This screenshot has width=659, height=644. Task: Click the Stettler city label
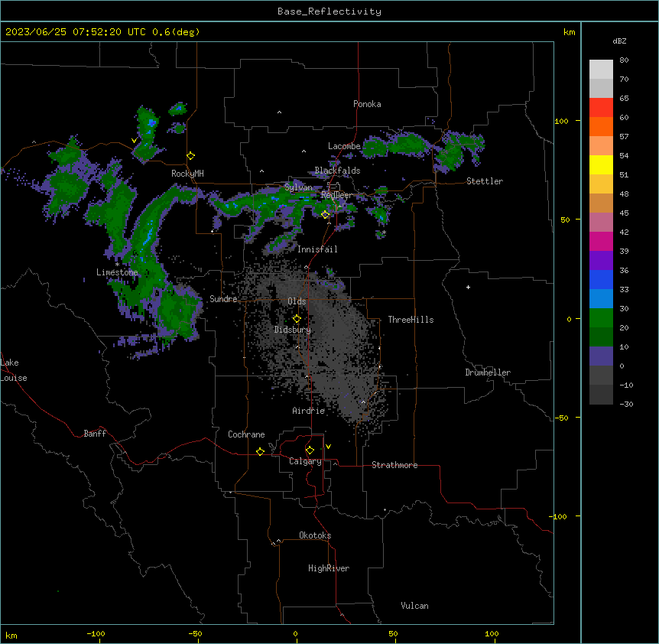[x=485, y=181]
